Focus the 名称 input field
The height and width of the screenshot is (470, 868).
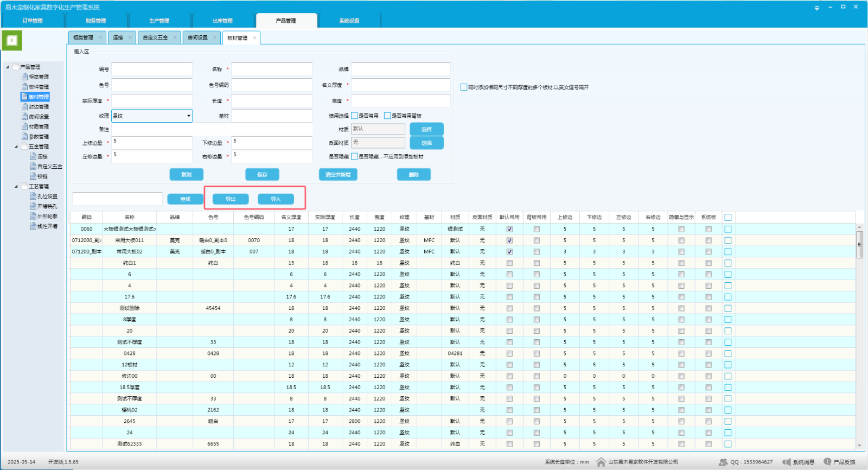click(272, 69)
